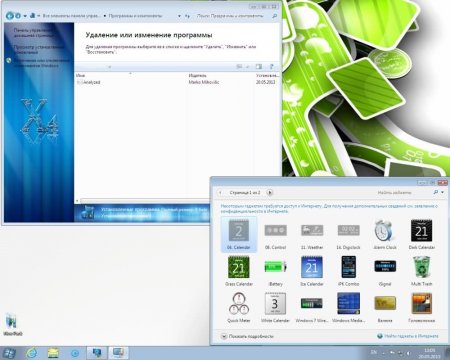Select the White Calendar gadget
Screen dimensions: 450x360
pos(275,307)
